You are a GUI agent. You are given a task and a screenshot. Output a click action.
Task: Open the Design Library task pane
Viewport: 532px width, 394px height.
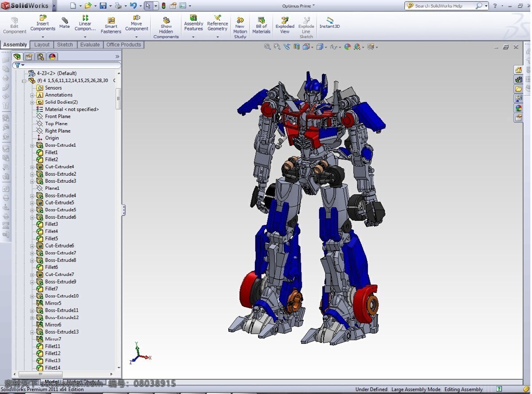pos(518,79)
